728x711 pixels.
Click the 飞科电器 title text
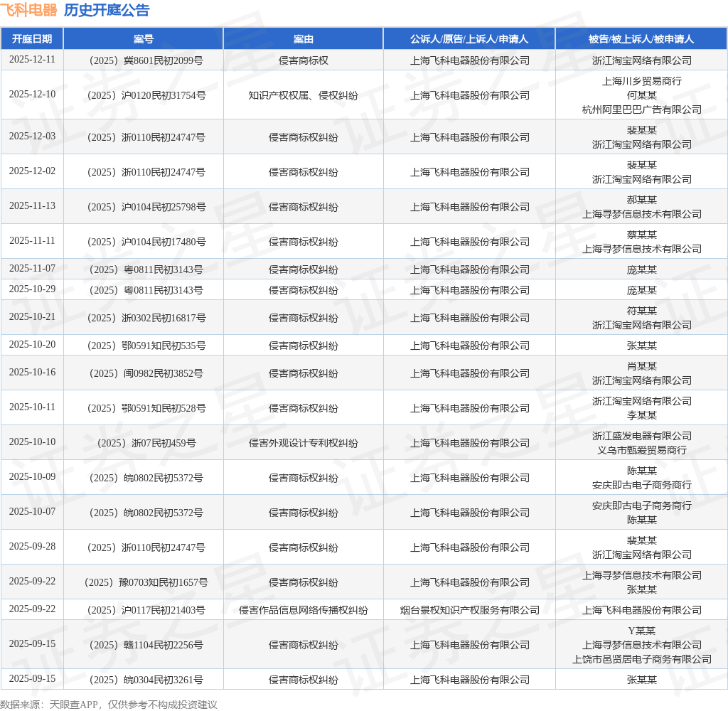click(28, 10)
